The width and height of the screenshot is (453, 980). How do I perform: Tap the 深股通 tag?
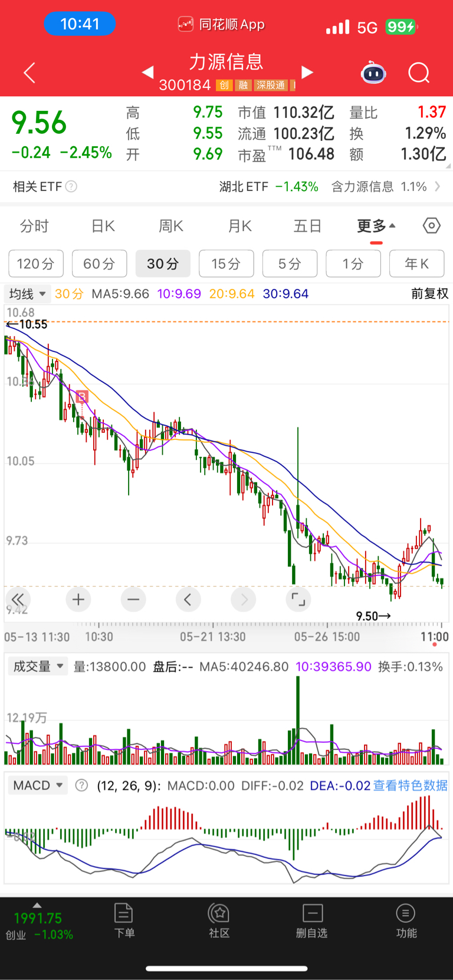(x=271, y=85)
